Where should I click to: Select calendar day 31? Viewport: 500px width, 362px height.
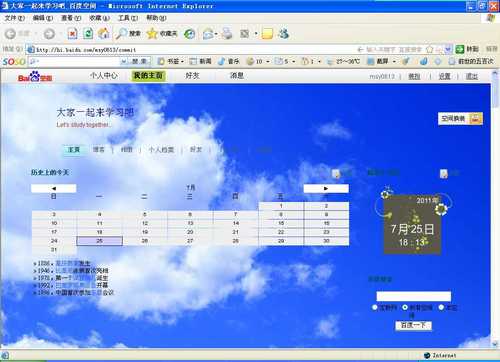[54, 250]
